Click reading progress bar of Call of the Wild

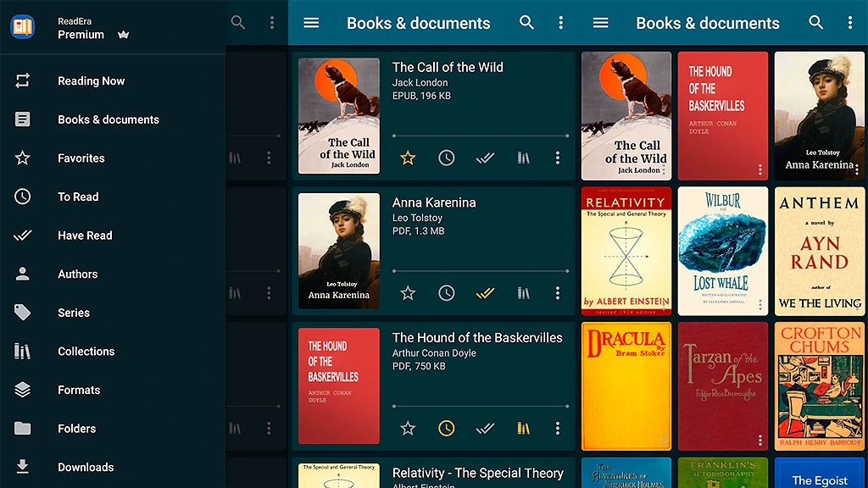click(x=481, y=136)
